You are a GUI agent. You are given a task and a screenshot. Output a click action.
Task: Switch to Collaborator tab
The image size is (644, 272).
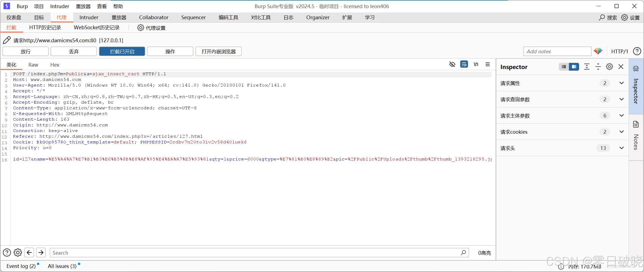(154, 18)
